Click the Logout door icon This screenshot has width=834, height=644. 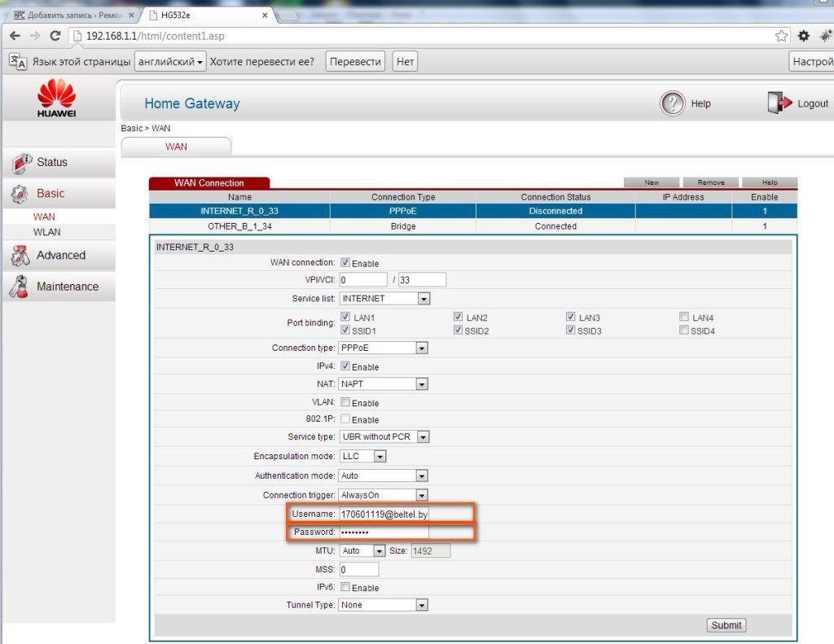coord(778,103)
